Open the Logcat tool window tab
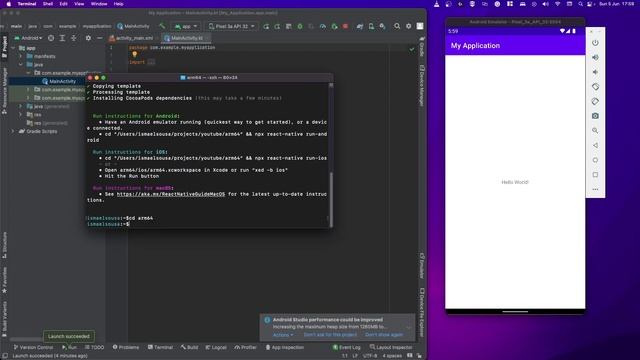 [x=216, y=347]
